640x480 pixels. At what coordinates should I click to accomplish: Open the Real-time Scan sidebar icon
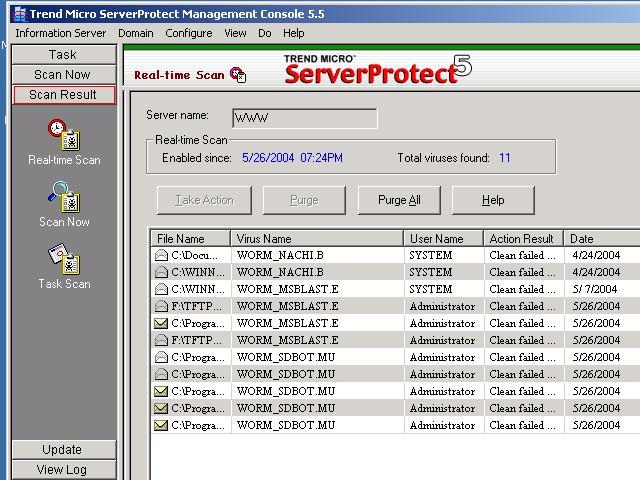(x=64, y=135)
